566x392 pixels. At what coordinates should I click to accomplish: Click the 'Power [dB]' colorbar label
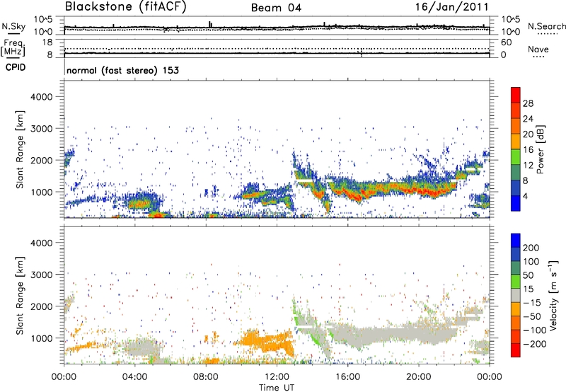pos(541,149)
